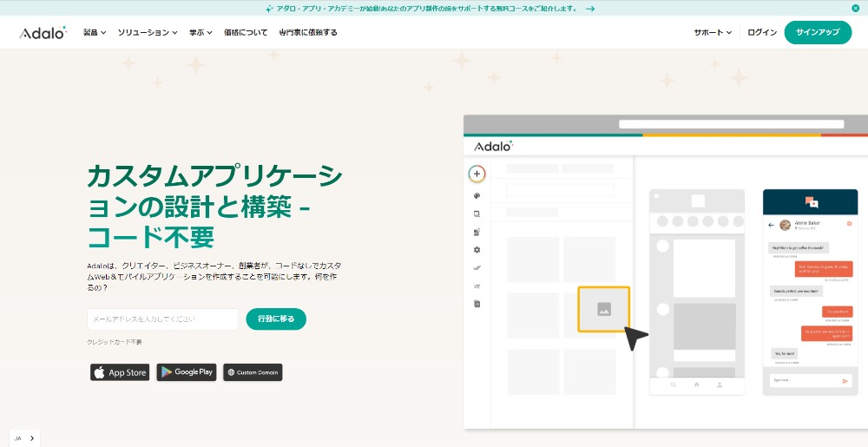Click the Adalo logo inside the mockup window
The height and width of the screenshot is (447, 868).
point(493,146)
